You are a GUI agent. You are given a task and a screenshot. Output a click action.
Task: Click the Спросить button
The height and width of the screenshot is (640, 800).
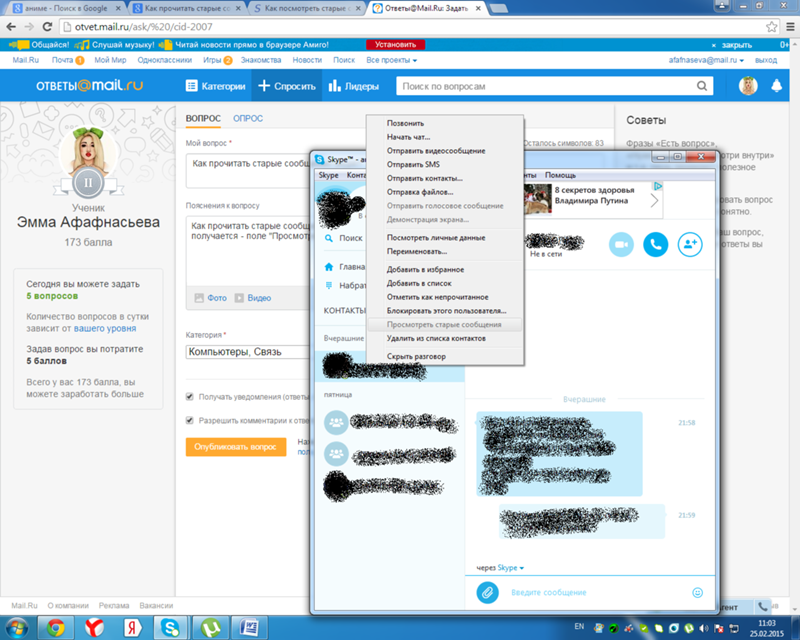287,86
